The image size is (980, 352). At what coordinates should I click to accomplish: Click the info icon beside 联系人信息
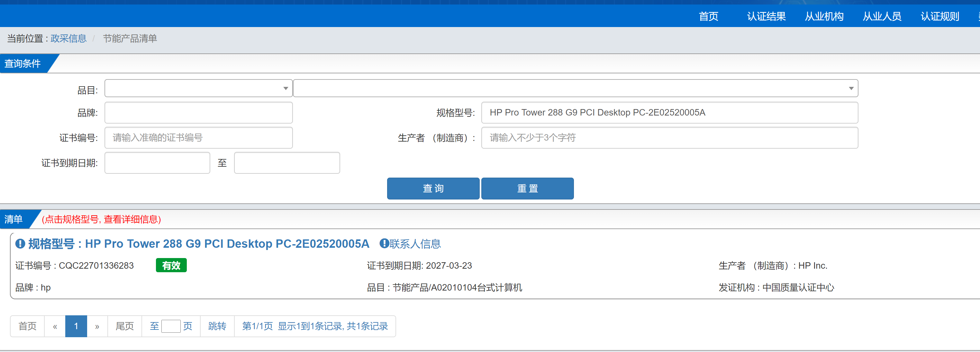(384, 244)
